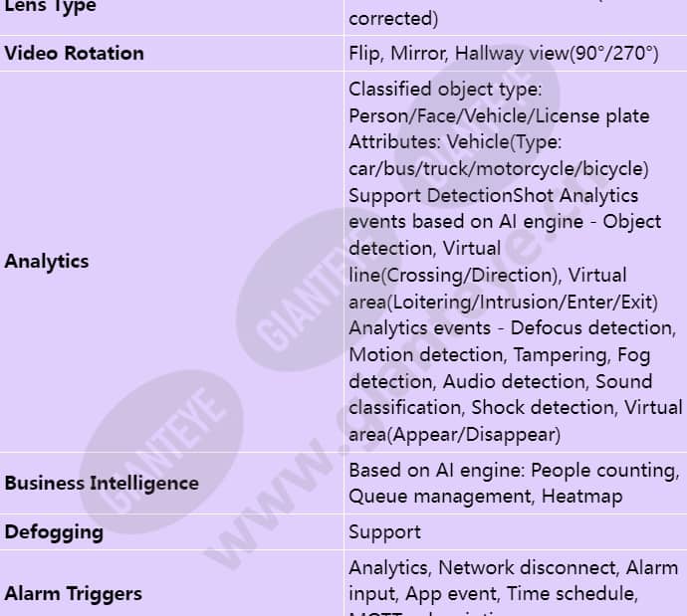Click the Defogging 'Support' value

pyautogui.click(x=384, y=532)
